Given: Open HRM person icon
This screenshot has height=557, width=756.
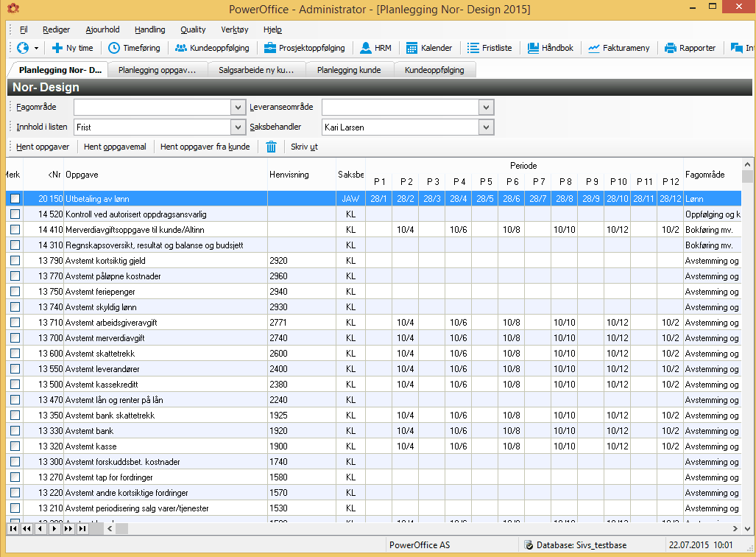Looking at the screenshot, I should click(366, 48).
